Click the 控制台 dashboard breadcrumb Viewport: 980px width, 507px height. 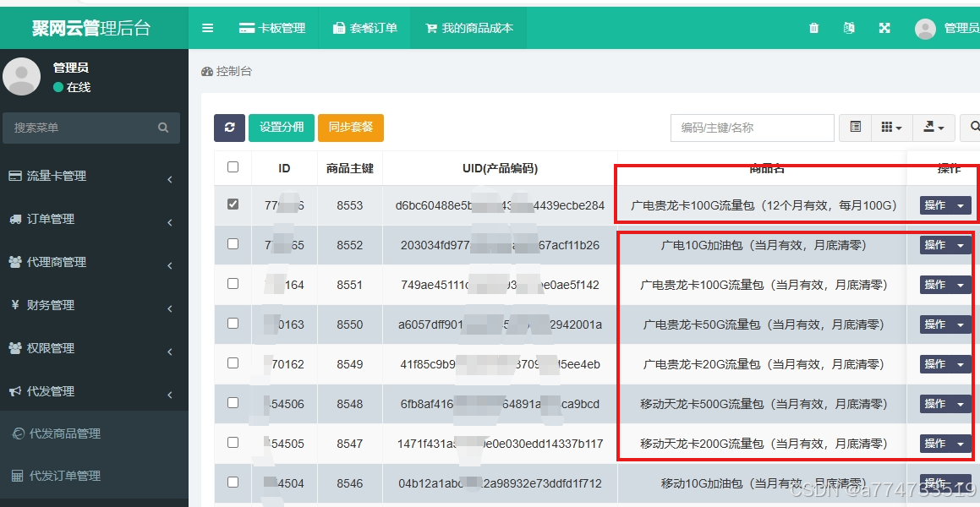coord(227,71)
